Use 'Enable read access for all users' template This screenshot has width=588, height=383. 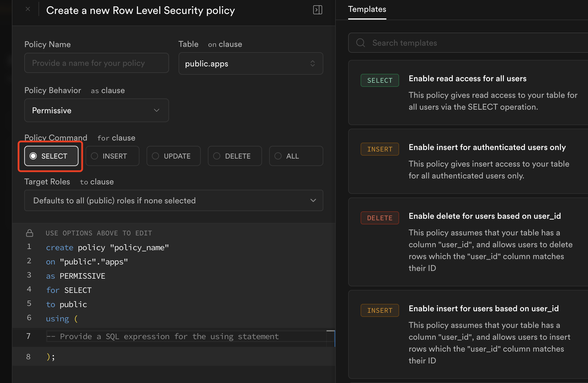click(467, 79)
